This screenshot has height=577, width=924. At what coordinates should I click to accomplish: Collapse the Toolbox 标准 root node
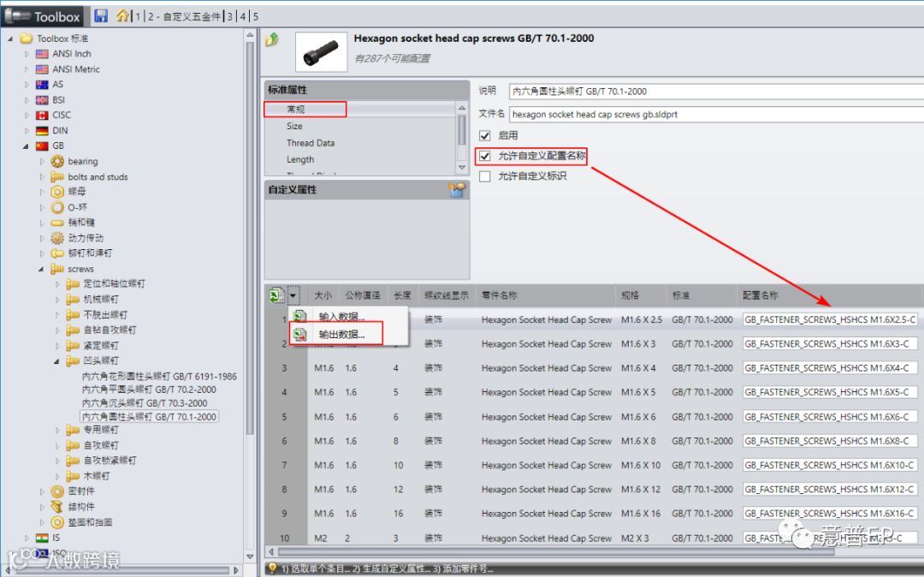10,39
